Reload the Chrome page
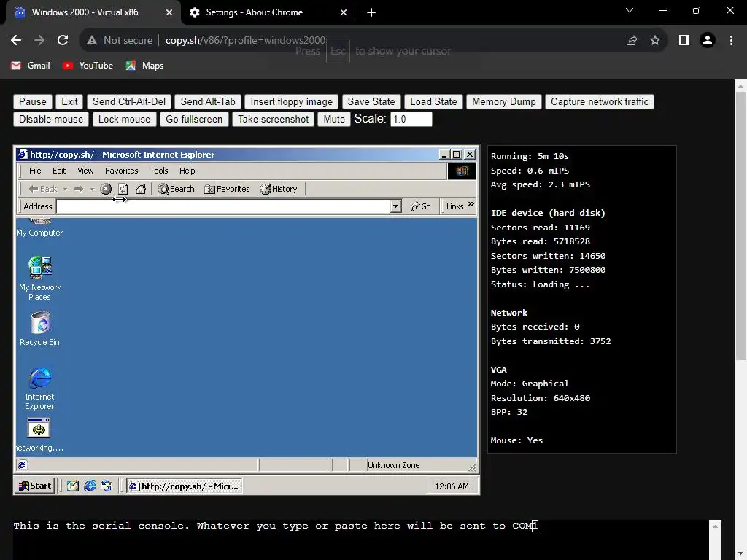747x560 pixels. pos(63,41)
